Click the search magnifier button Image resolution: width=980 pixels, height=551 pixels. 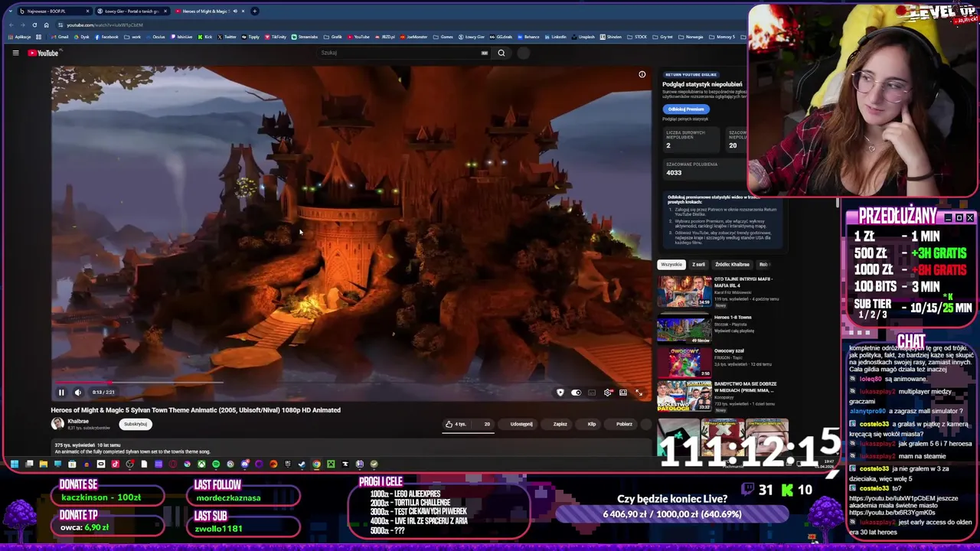(501, 53)
